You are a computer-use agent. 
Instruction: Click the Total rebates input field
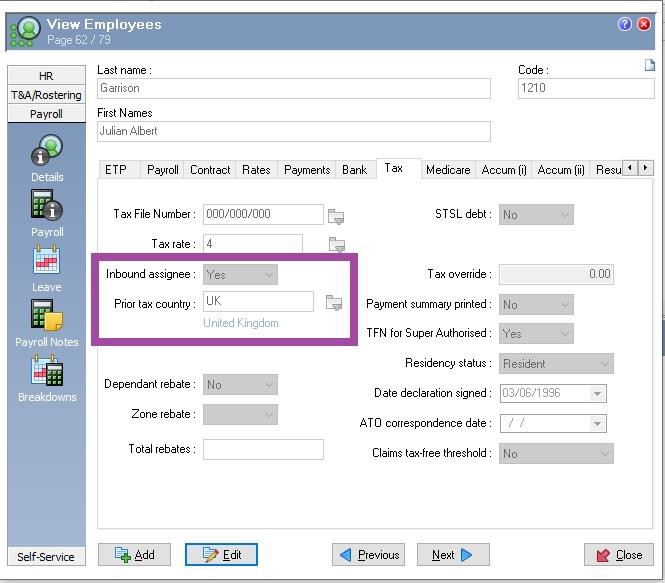[263, 450]
